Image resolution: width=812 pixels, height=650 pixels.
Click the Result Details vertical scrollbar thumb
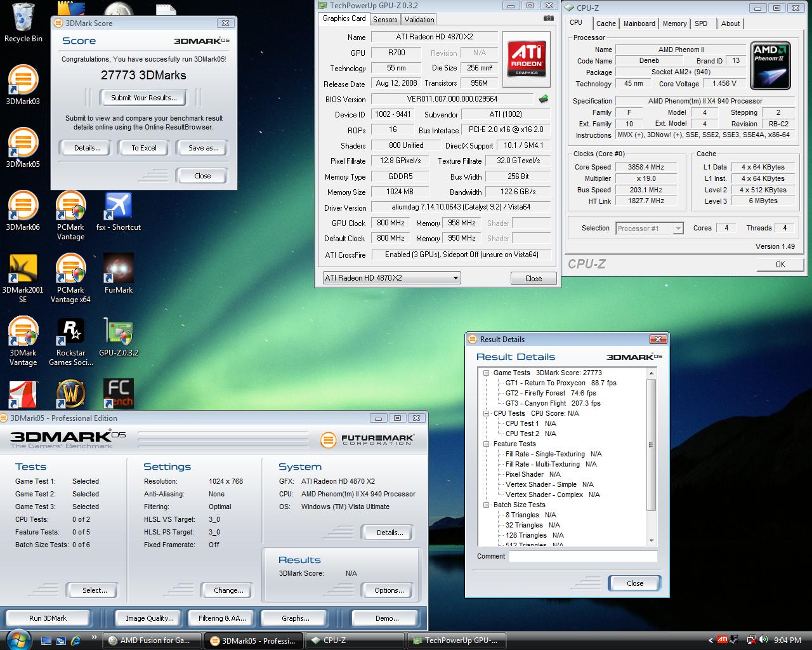[x=652, y=444]
